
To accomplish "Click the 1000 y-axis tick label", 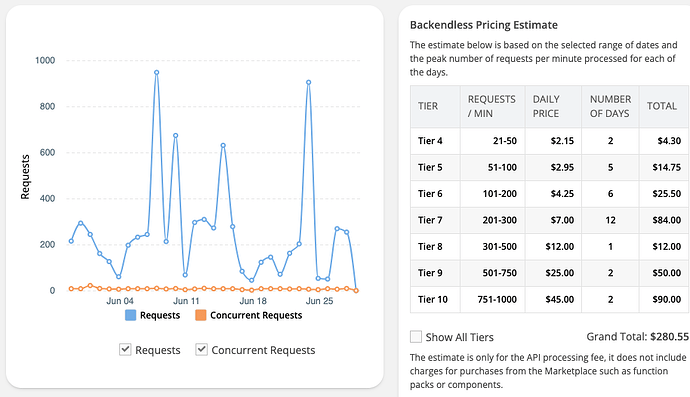I will tap(45, 60).
